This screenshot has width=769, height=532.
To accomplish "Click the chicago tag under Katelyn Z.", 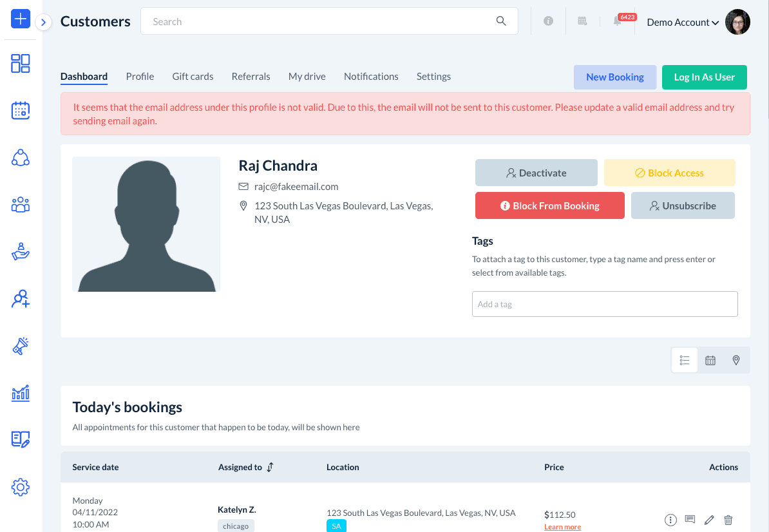I will 236,526.
